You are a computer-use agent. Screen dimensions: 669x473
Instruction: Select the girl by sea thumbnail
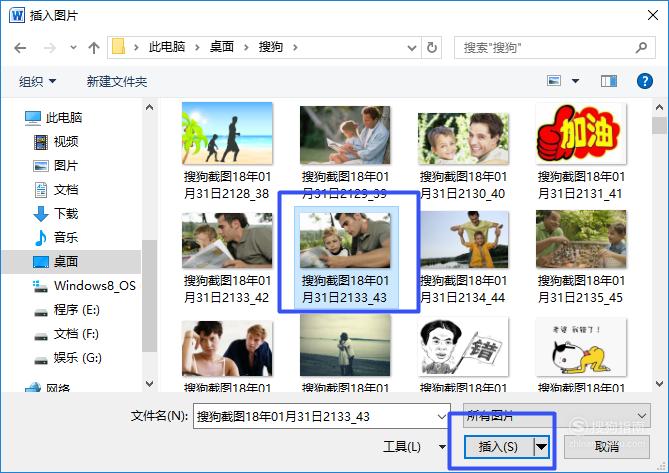point(345,345)
